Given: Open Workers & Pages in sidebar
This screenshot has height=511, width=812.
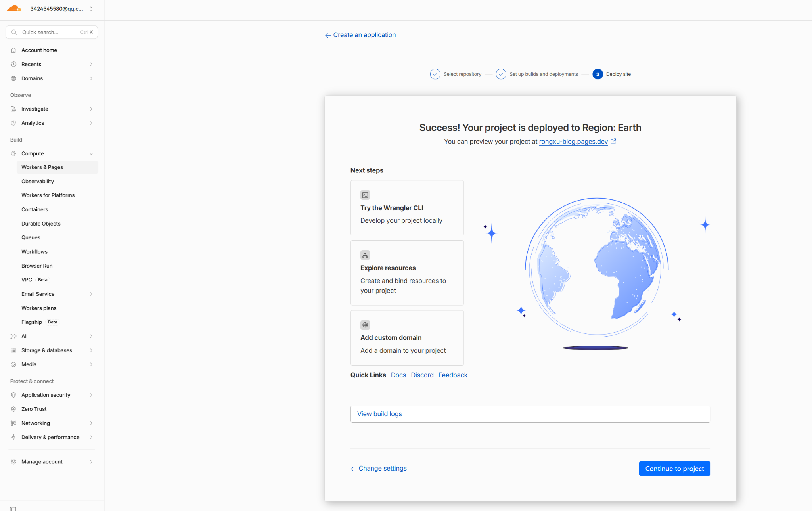Looking at the screenshot, I should click(57, 167).
